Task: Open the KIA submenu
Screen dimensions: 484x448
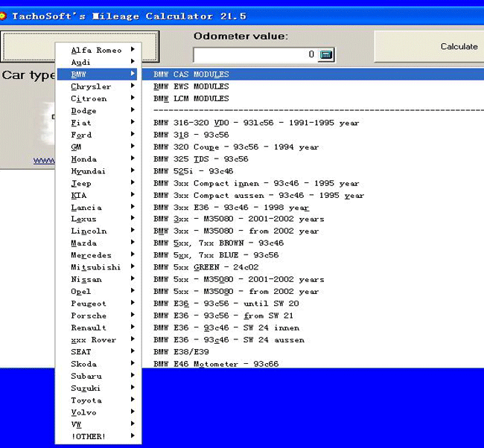Action: tap(98, 195)
